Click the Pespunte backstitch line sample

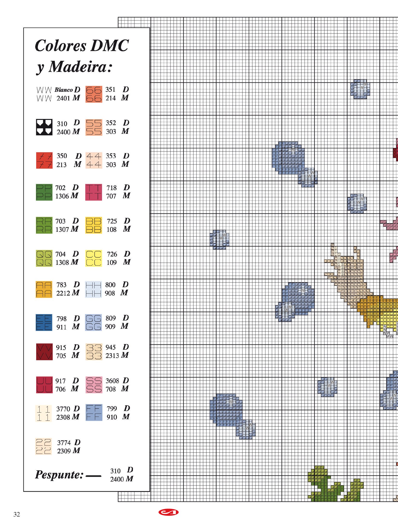coord(93,476)
